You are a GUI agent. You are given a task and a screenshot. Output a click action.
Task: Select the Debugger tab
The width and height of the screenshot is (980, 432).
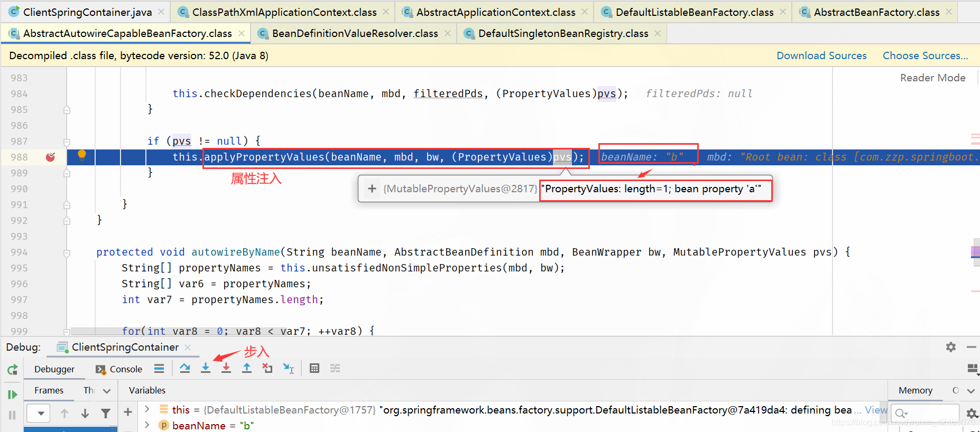coord(54,369)
